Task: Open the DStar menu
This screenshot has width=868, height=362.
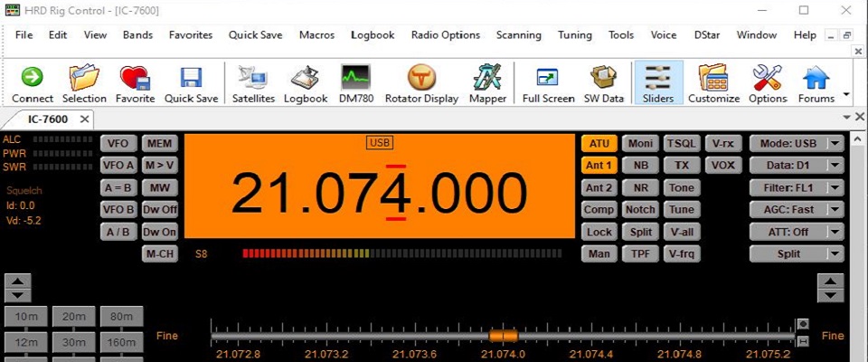Action: coord(707,35)
